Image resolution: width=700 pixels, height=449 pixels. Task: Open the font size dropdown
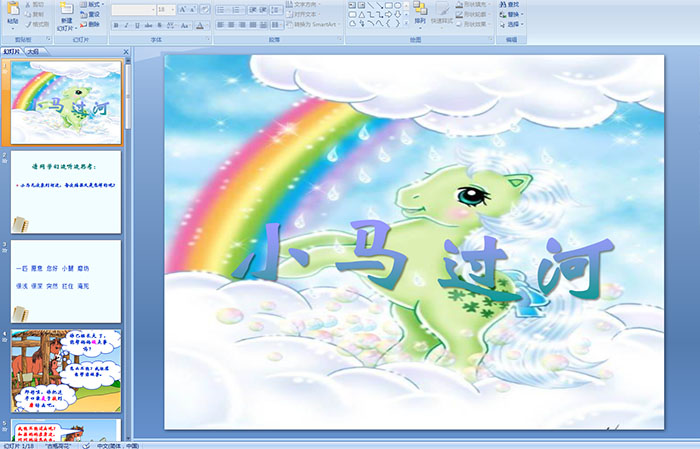[x=173, y=9]
